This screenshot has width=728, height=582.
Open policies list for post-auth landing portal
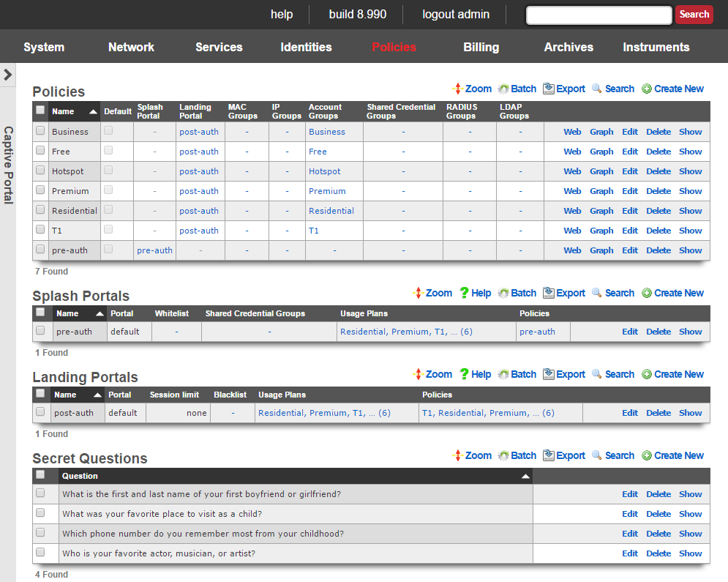point(488,413)
